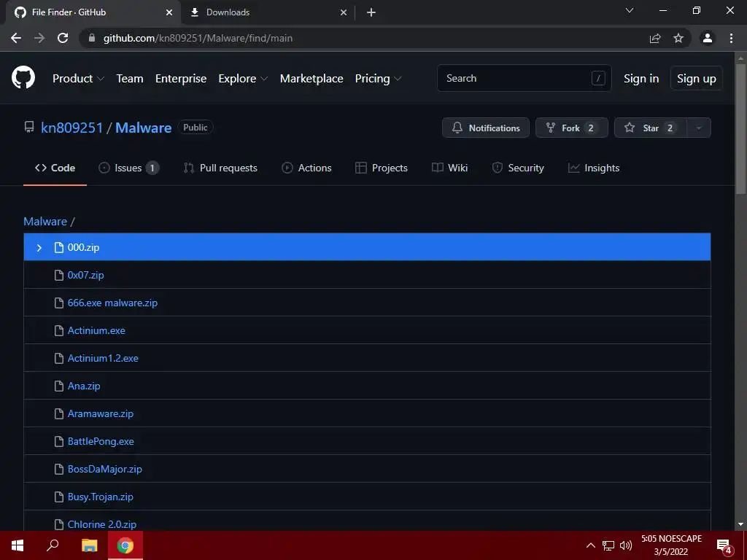747x560 pixels.
Task: Click the share page icon in address bar
Action: coord(655,38)
